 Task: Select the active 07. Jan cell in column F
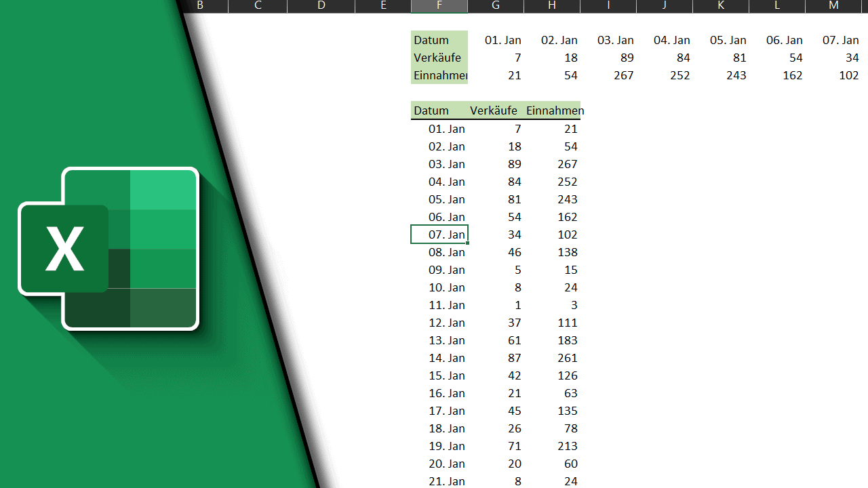pyautogui.click(x=439, y=235)
